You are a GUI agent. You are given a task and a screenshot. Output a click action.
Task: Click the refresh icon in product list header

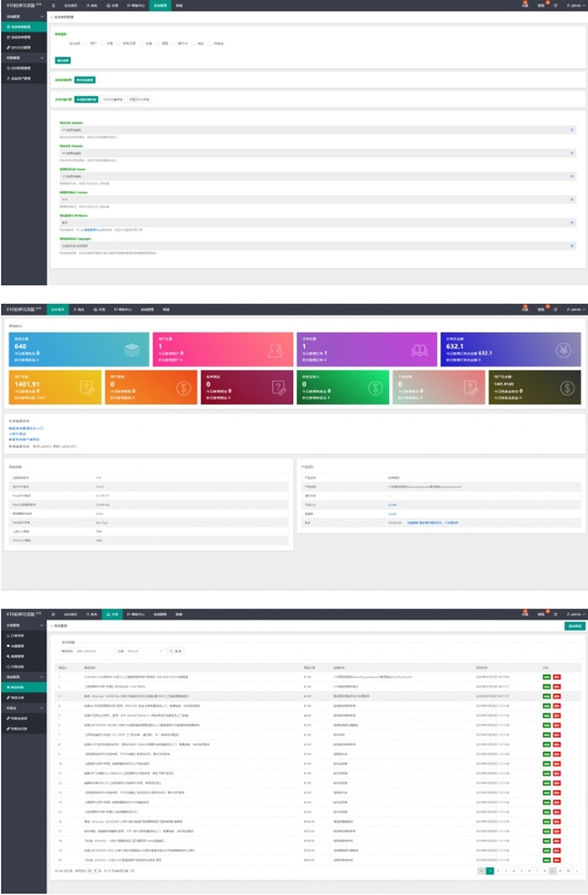click(555, 614)
